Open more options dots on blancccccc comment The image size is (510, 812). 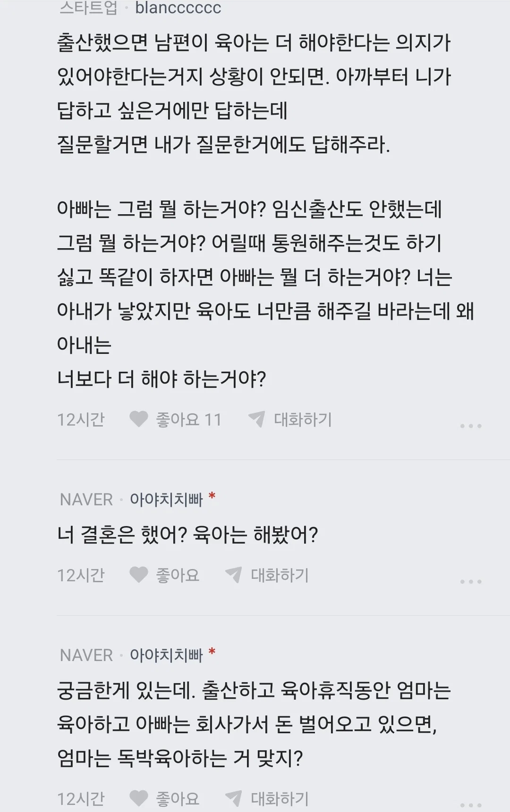tap(471, 426)
